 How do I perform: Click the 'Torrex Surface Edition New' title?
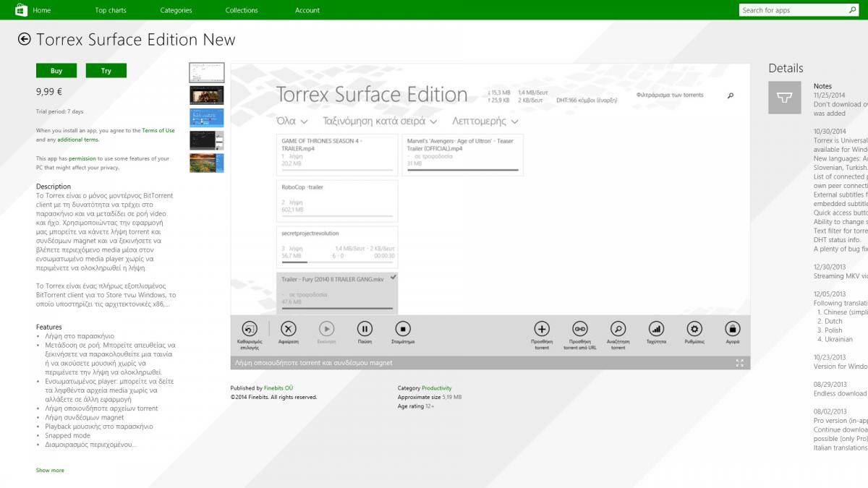click(x=136, y=40)
